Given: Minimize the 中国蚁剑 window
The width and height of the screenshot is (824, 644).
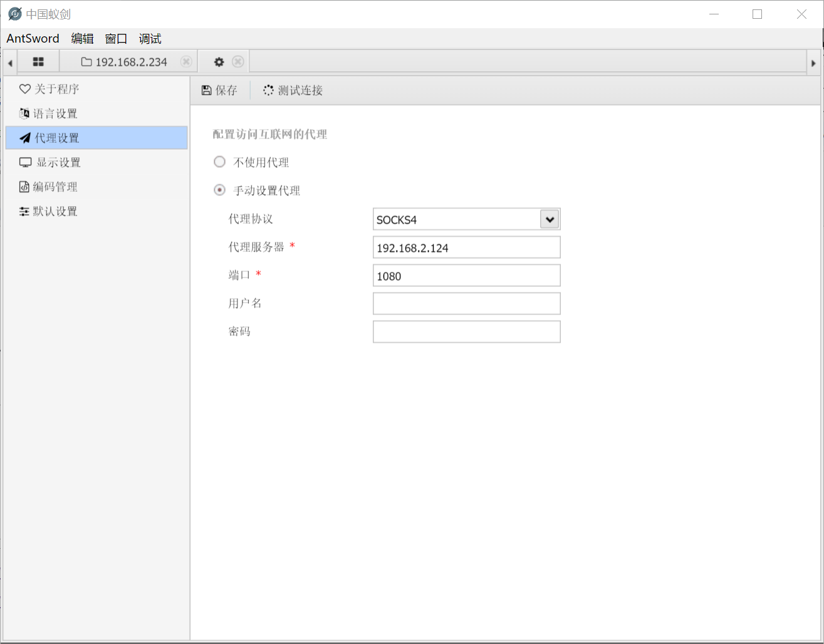Looking at the screenshot, I should coord(713,14).
